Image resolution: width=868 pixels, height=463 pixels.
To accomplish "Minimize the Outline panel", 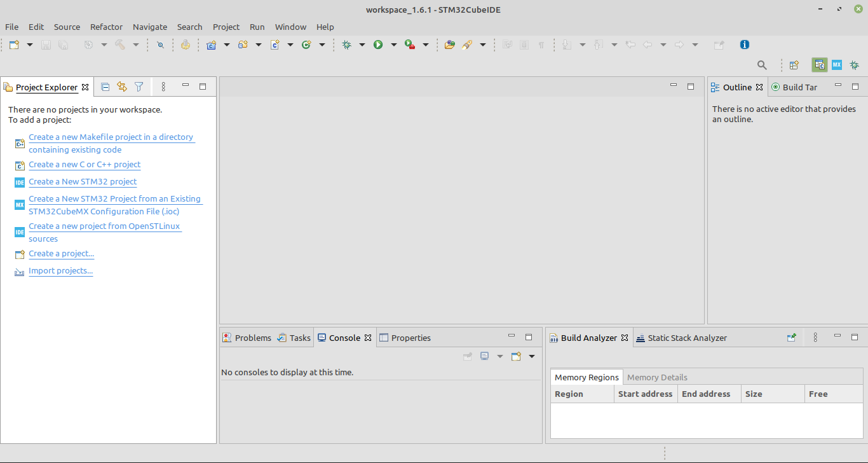I will 838,85.
